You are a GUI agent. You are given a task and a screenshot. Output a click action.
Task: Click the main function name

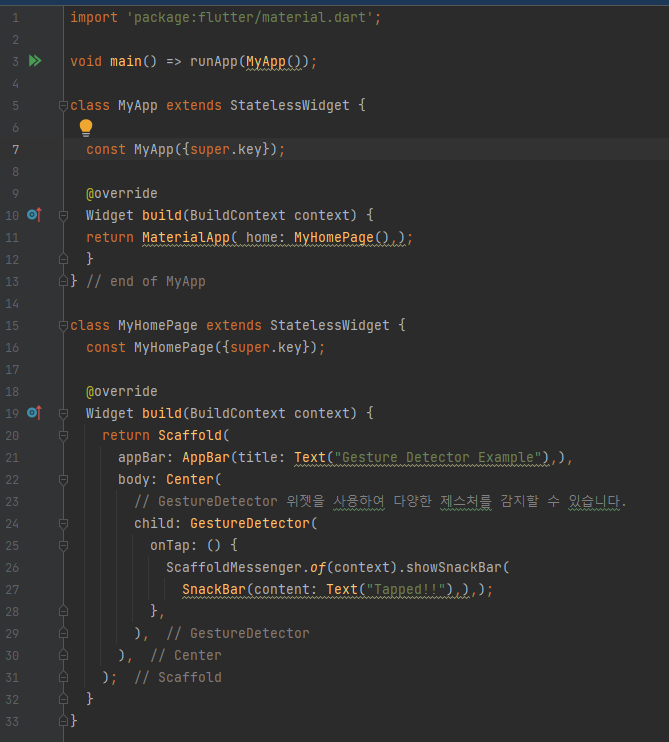(x=126, y=62)
